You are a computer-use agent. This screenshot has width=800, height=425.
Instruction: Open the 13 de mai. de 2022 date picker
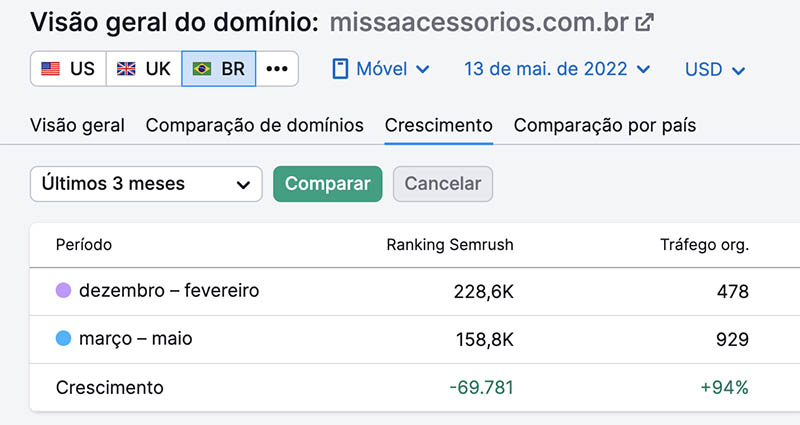pos(557,68)
